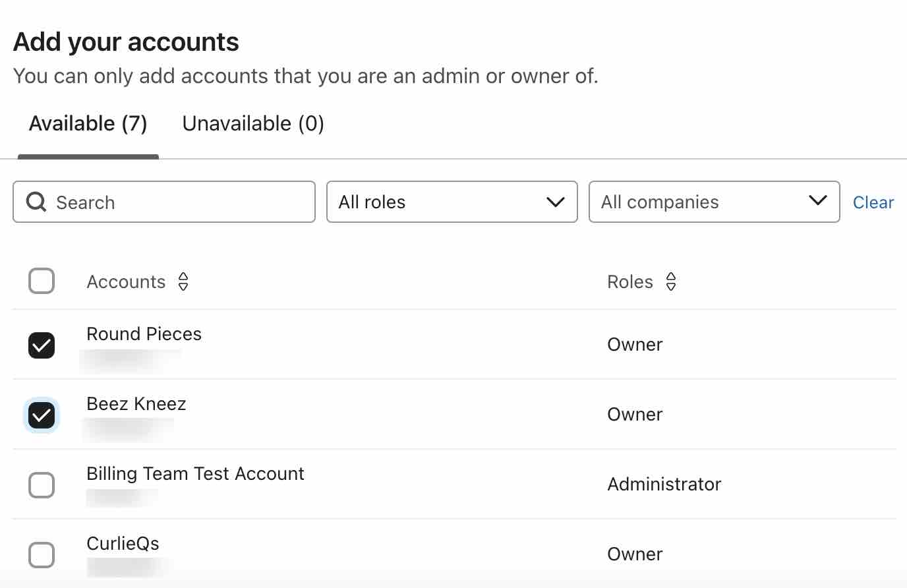Expand the All companies filter list
Viewport: 907px width, 588px height.
714,202
